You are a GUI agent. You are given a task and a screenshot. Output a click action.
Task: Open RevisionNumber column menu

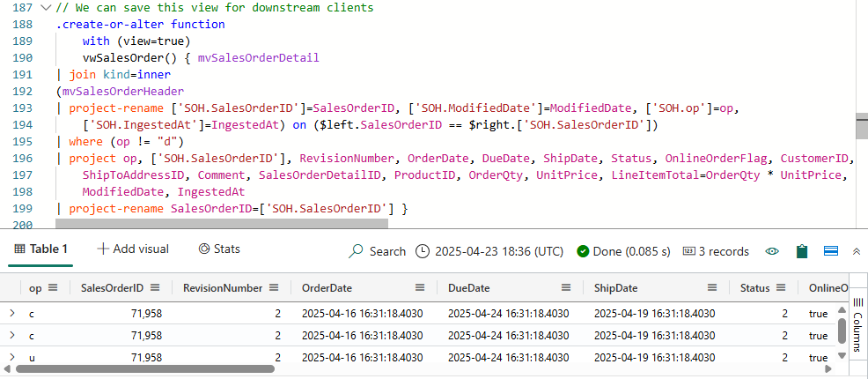click(x=274, y=287)
